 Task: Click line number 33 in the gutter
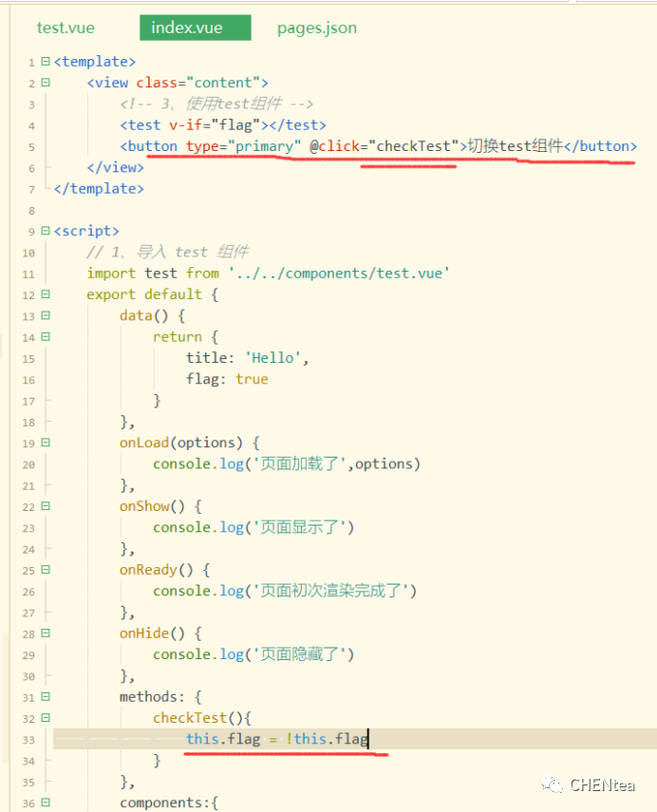[28, 740]
